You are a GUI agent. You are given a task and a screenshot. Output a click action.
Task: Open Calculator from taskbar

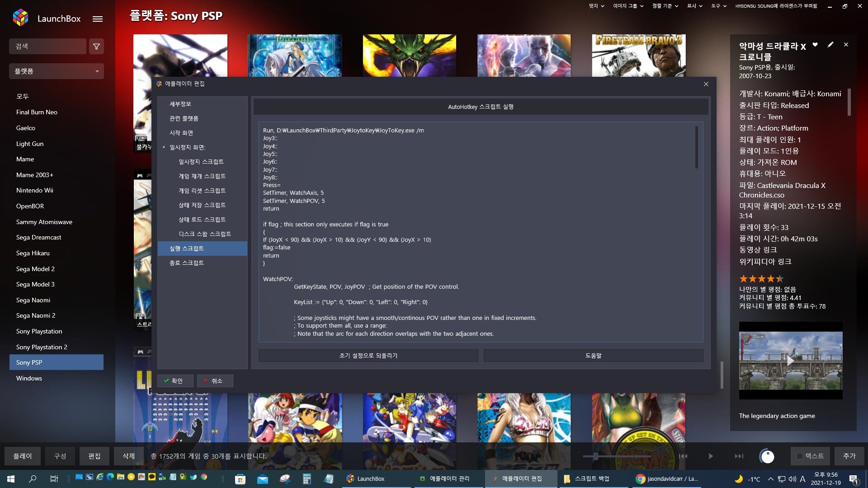pyautogui.click(x=307, y=479)
